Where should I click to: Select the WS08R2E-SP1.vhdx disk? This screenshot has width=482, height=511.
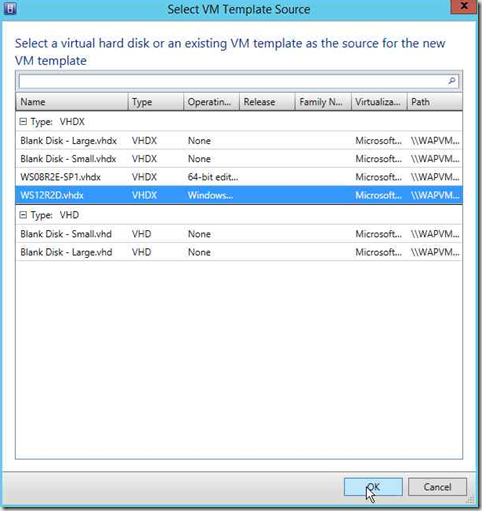coord(239,177)
